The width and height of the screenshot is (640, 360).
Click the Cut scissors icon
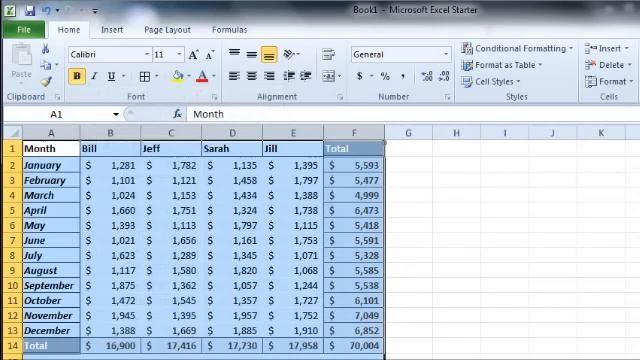pos(45,49)
